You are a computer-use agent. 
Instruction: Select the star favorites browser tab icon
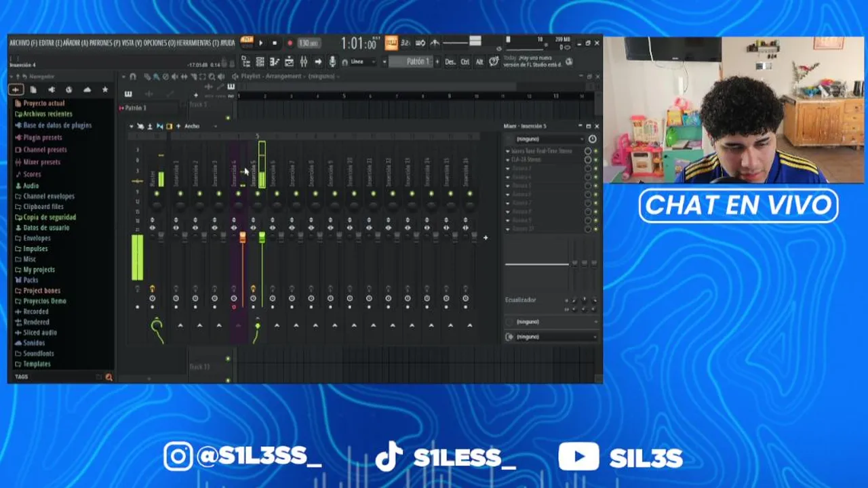point(104,89)
